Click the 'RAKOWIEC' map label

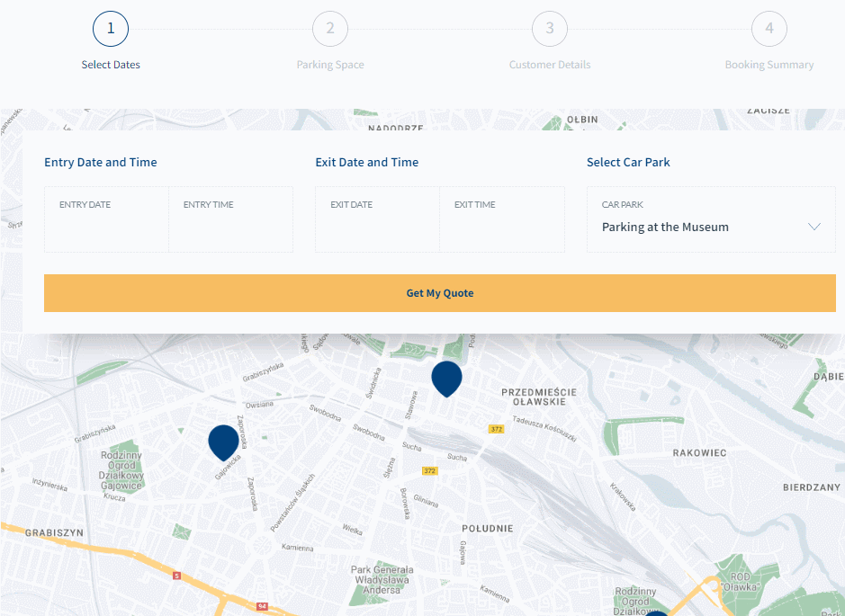tap(699, 453)
